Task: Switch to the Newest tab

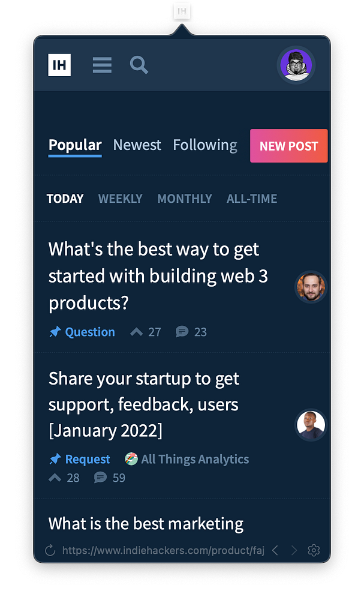Action: pos(137,145)
